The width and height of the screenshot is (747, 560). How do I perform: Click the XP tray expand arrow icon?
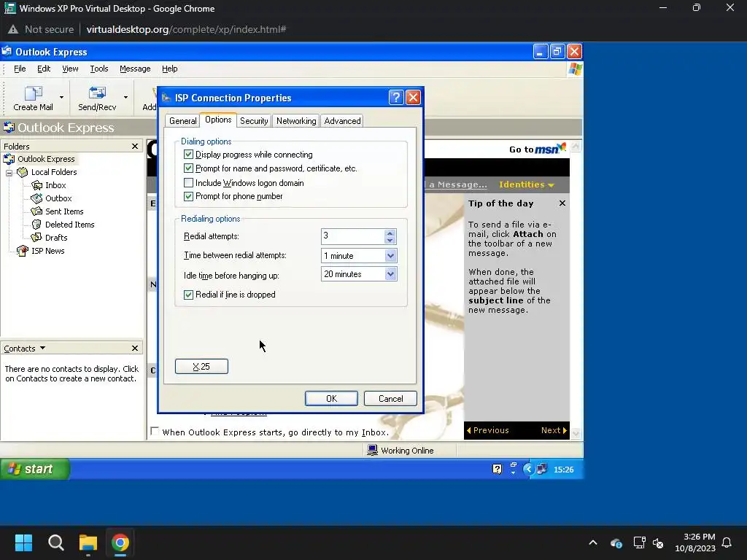point(528,469)
